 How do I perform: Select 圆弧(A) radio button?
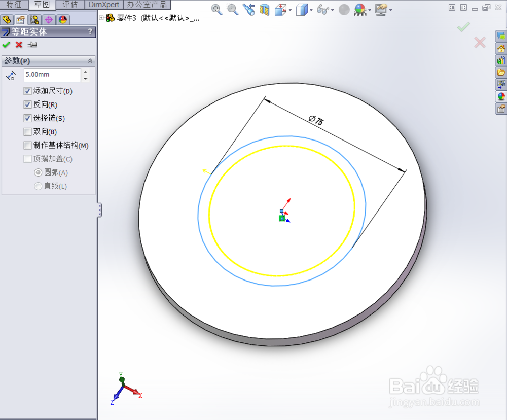(38, 173)
